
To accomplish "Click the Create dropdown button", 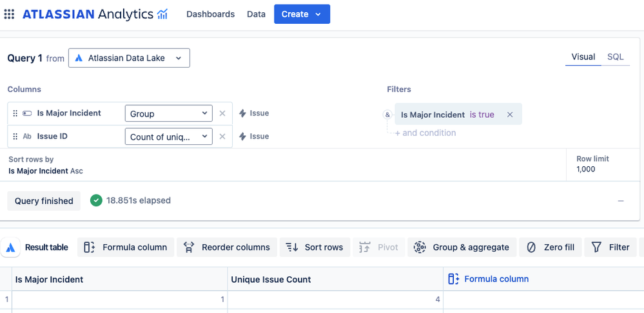I will tap(302, 14).
